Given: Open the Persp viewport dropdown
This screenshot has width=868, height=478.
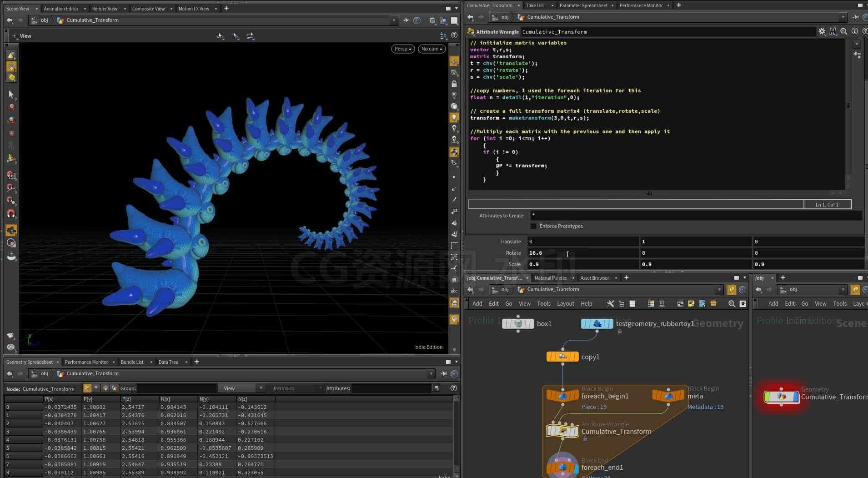Looking at the screenshot, I should click(x=402, y=49).
